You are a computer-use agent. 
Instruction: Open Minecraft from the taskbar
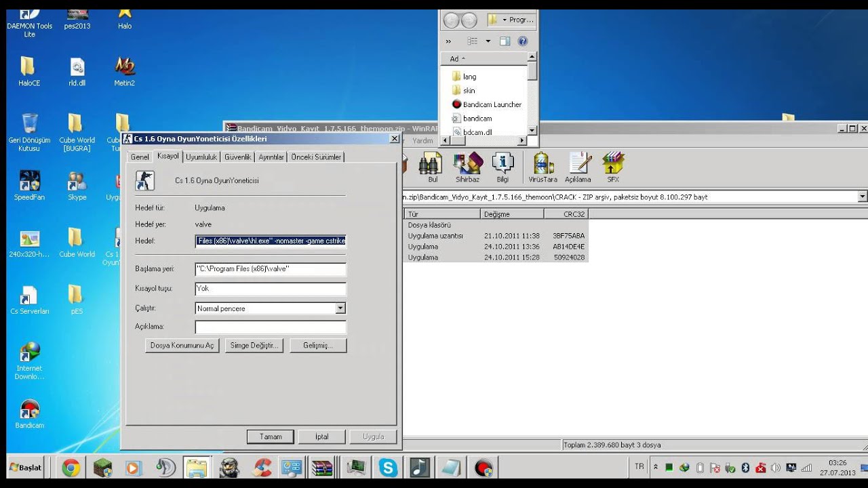(102, 468)
